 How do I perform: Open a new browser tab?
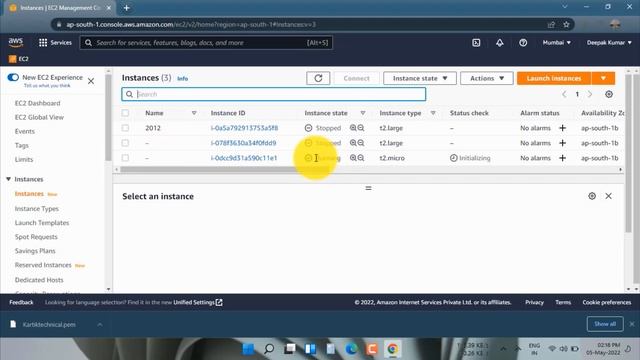[x=127, y=8]
